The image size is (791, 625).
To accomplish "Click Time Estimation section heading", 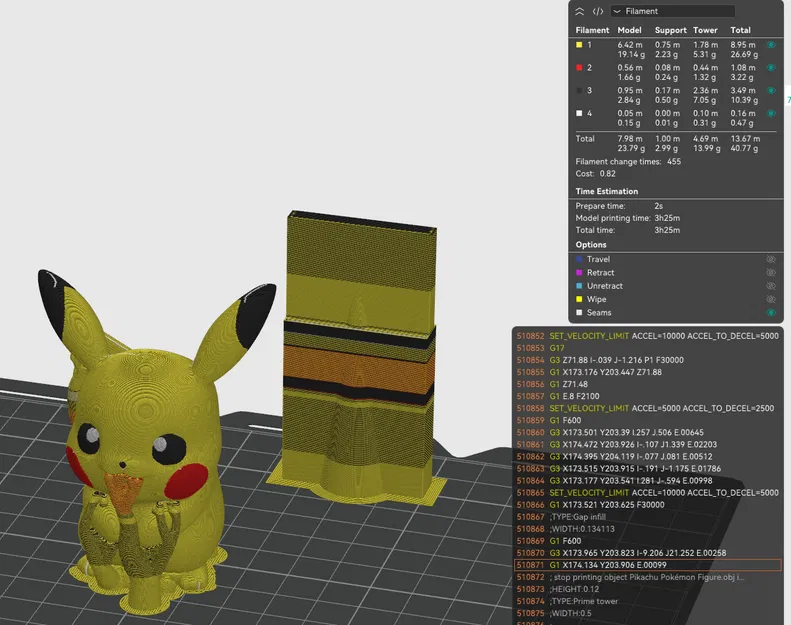I will [x=606, y=191].
